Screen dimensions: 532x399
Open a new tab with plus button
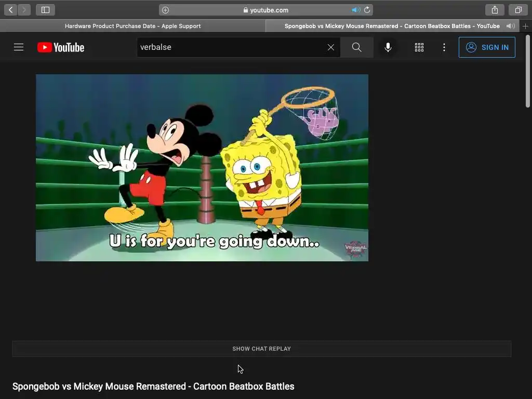[x=526, y=26]
